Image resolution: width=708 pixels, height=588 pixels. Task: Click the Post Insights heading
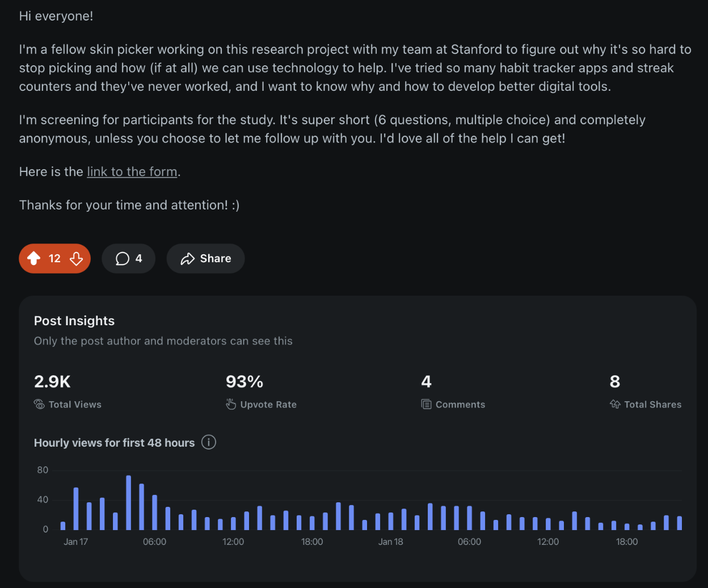(74, 321)
